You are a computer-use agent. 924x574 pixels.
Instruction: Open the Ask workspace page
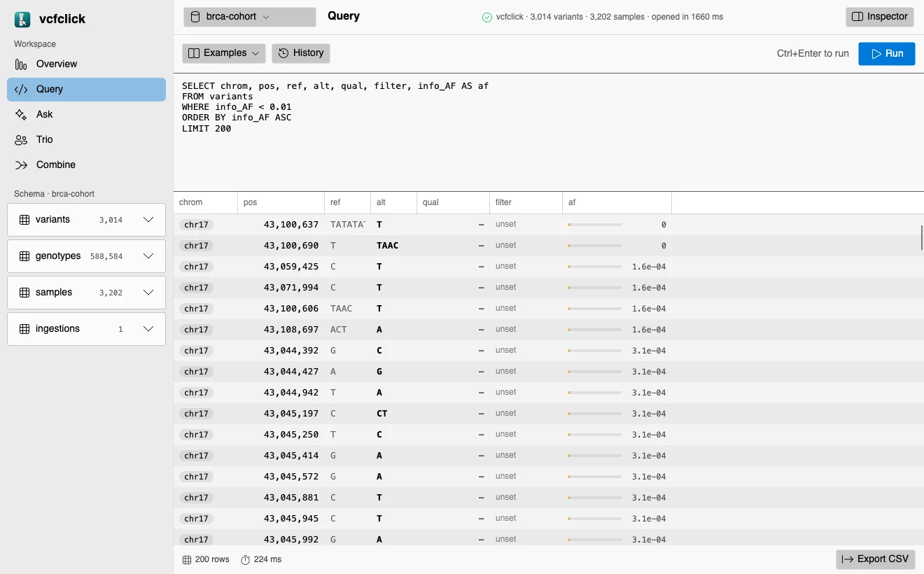86,115
